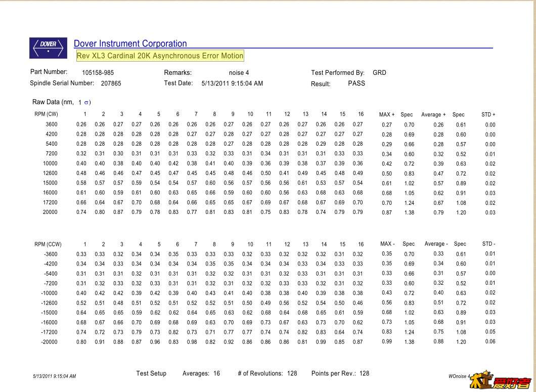
Task: Select the 17200 RPM row label
Action: click(x=50, y=202)
